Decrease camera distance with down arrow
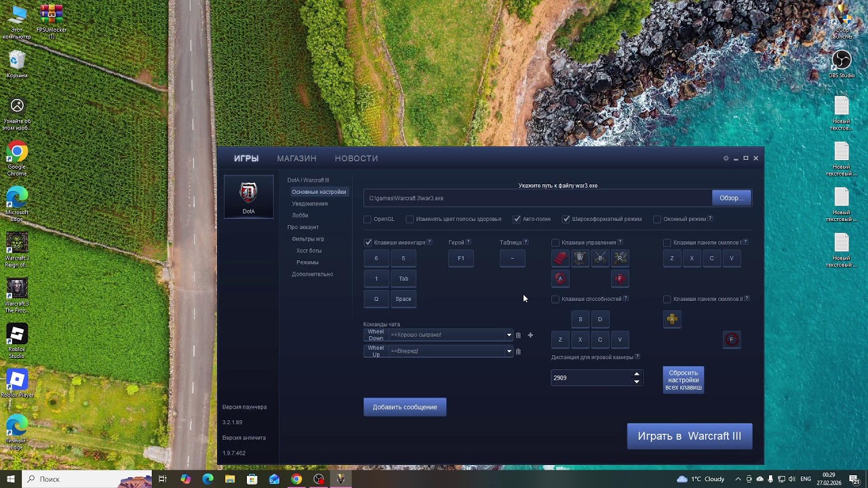This screenshot has height=488, width=868. tap(636, 382)
